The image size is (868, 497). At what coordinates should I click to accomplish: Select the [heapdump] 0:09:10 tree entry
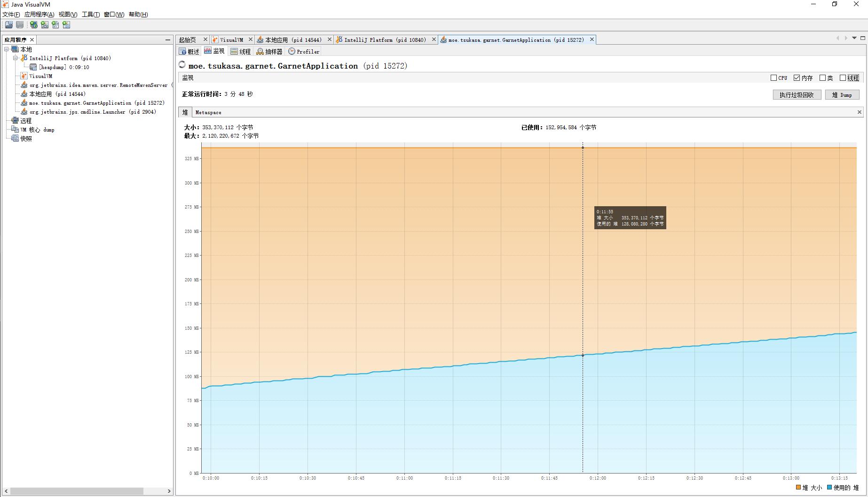pyautogui.click(x=64, y=67)
